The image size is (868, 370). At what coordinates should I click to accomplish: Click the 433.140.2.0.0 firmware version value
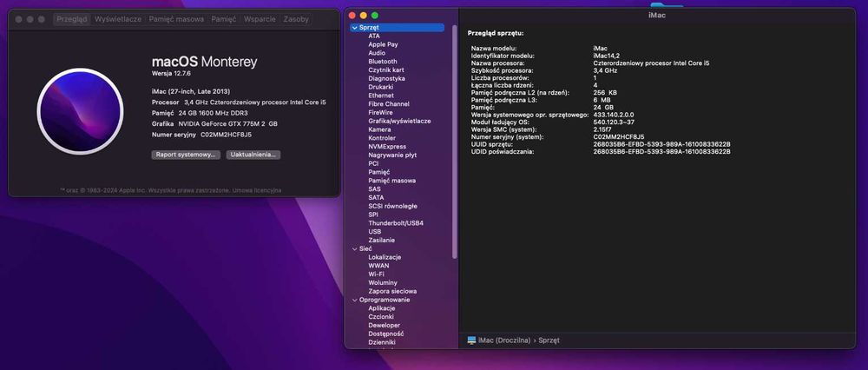[614, 115]
